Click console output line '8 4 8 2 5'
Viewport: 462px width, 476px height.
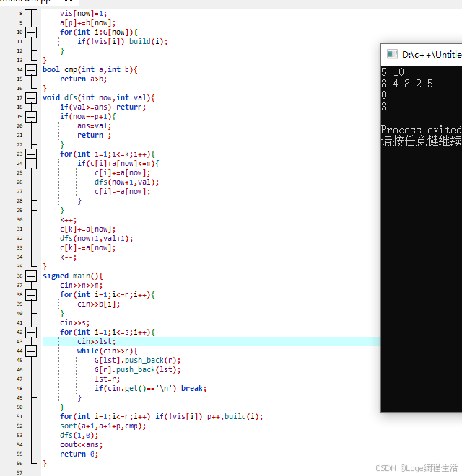(x=407, y=84)
